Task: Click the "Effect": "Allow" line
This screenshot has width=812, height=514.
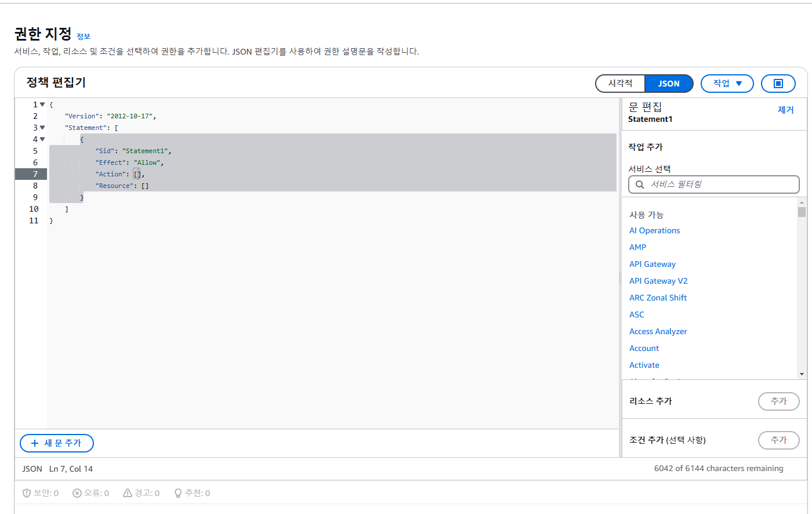Action: (129, 162)
